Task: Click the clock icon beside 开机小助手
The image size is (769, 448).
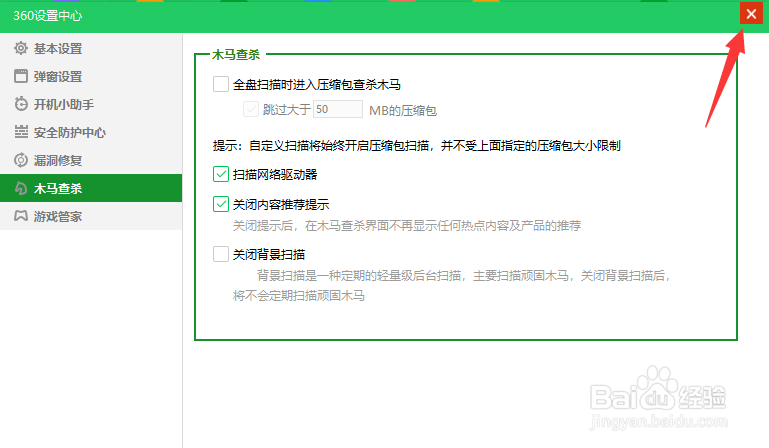Action: click(21, 104)
